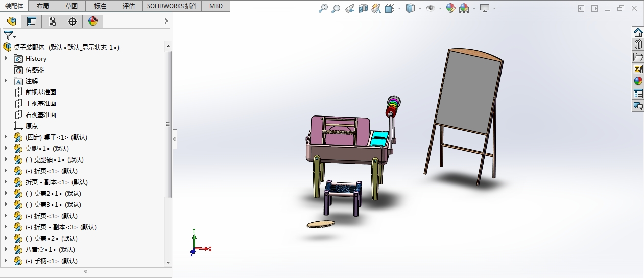Switch to ConfigurationManager tab
The image size is (644, 278).
pyautogui.click(x=52, y=21)
